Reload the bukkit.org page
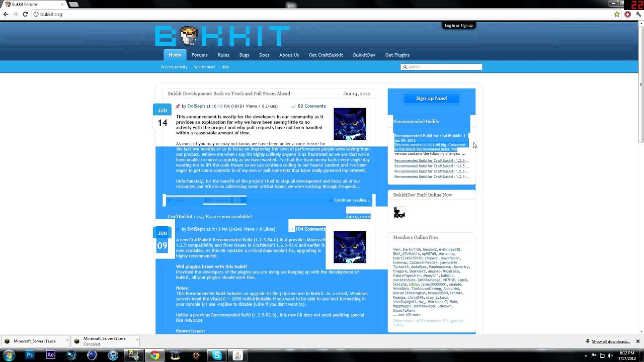644x362 pixels. pyautogui.click(x=25, y=14)
